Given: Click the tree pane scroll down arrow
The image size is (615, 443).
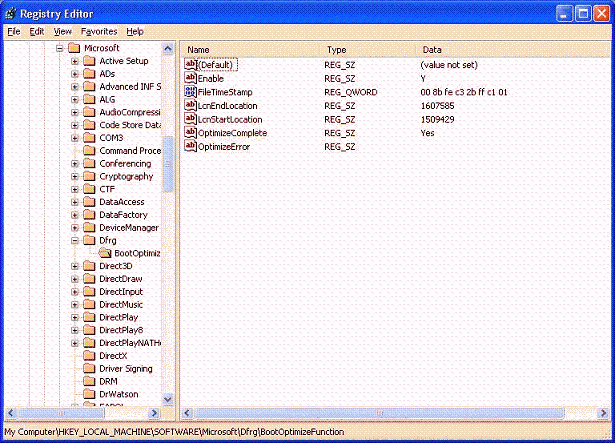Looking at the screenshot, I should pyautogui.click(x=168, y=399).
